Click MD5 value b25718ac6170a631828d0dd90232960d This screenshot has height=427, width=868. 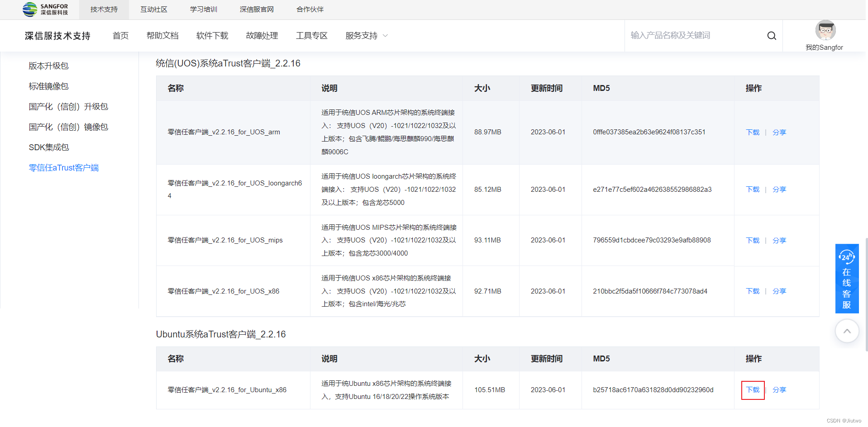click(x=653, y=390)
